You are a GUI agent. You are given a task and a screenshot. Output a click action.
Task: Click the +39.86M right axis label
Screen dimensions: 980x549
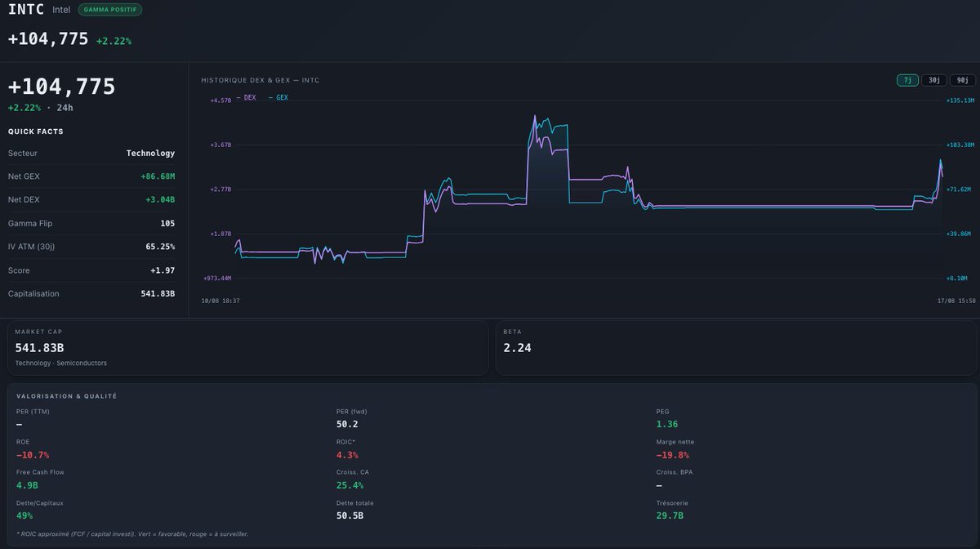[x=959, y=234]
